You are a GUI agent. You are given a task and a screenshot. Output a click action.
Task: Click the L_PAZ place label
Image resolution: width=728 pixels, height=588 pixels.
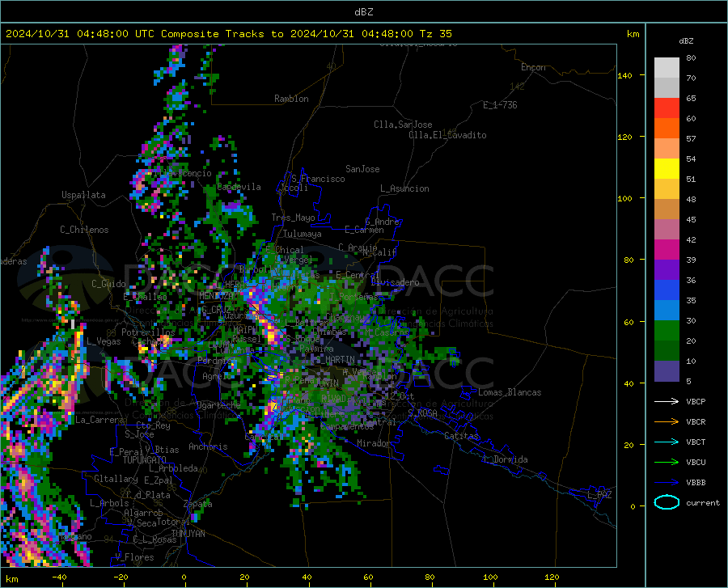click(599, 495)
